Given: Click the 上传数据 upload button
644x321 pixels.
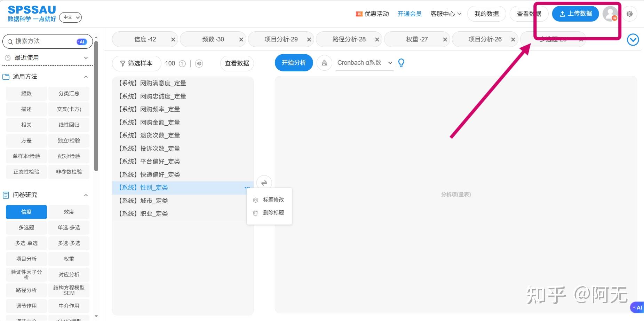Looking at the screenshot, I should pyautogui.click(x=575, y=14).
